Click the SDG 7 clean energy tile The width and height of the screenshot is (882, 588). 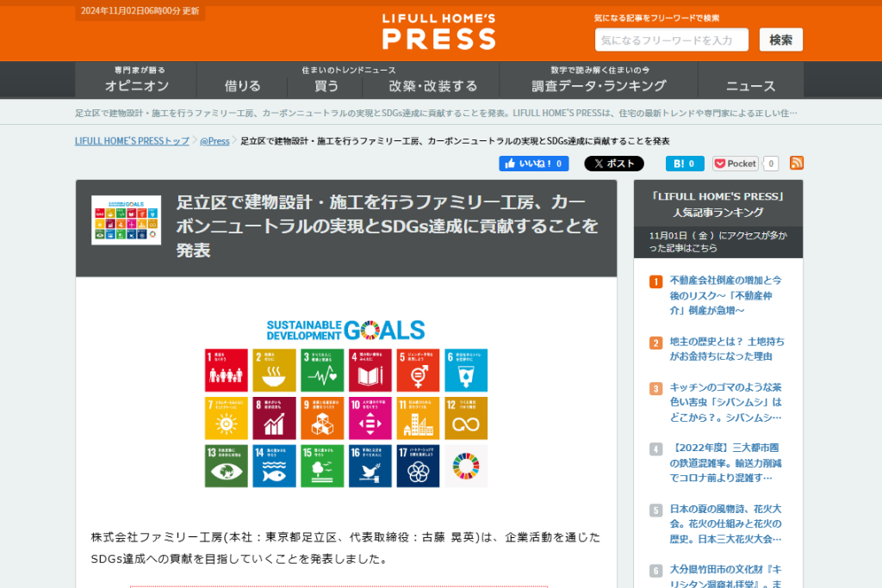click(x=227, y=418)
